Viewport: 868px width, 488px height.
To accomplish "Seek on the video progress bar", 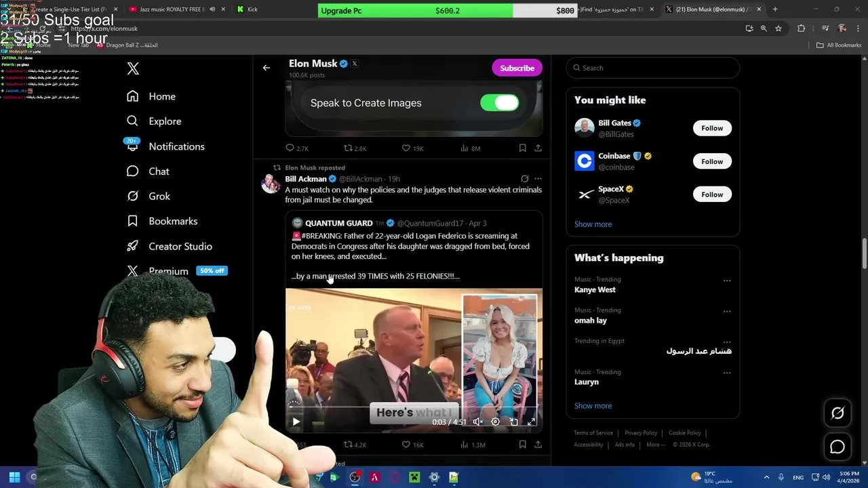I will pyautogui.click(x=414, y=407).
